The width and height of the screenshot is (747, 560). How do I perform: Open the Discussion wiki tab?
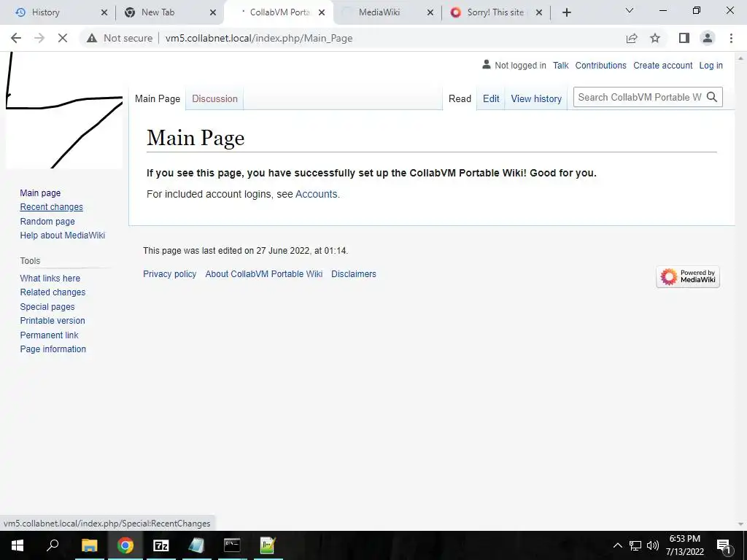[x=214, y=98]
